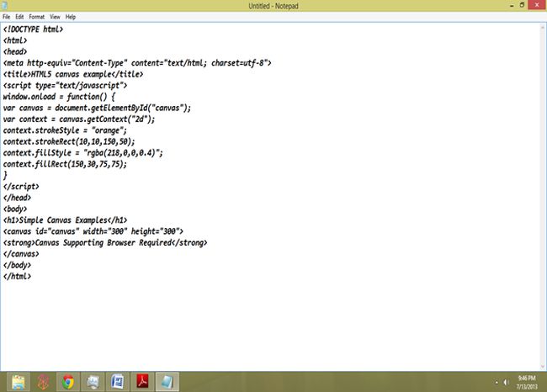The width and height of the screenshot is (547, 392).
Task: Open the orange-red app icon beside File Explorer
Action: pos(43,382)
